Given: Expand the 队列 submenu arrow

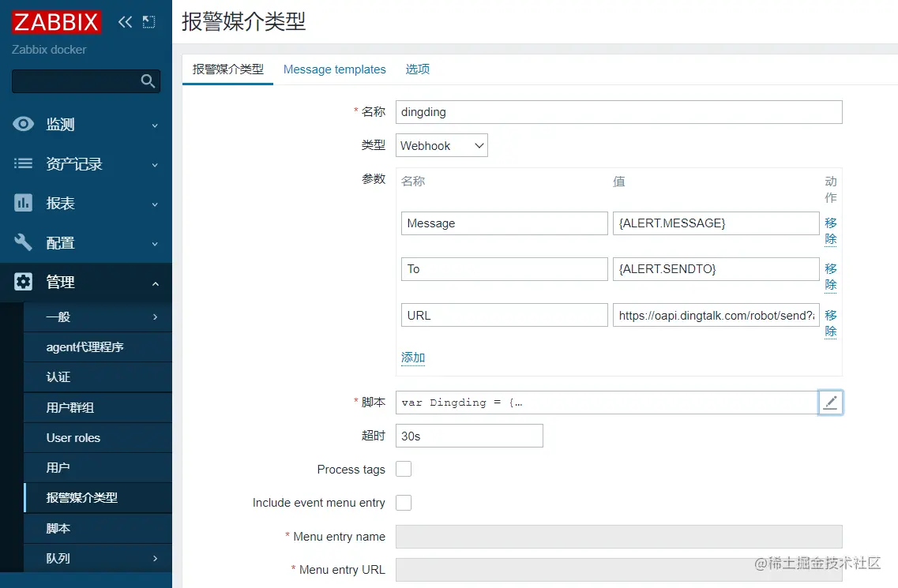Looking at the screenshot, I should (156, 558).
